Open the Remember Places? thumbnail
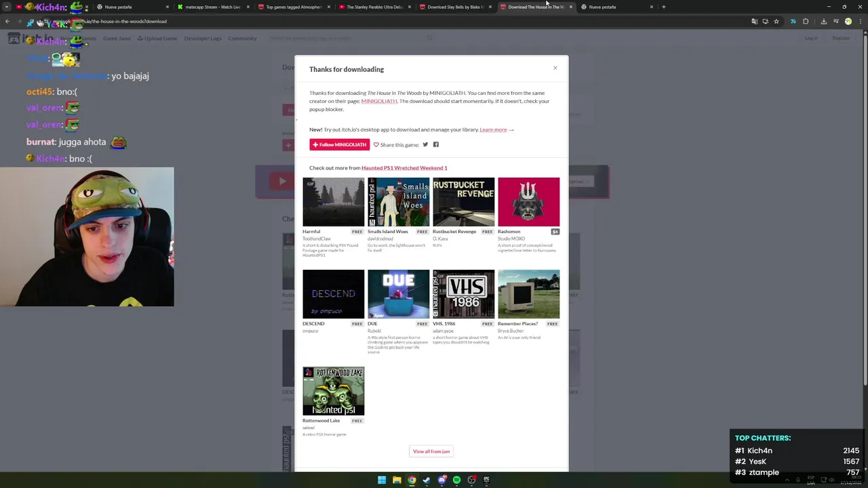 528,294
